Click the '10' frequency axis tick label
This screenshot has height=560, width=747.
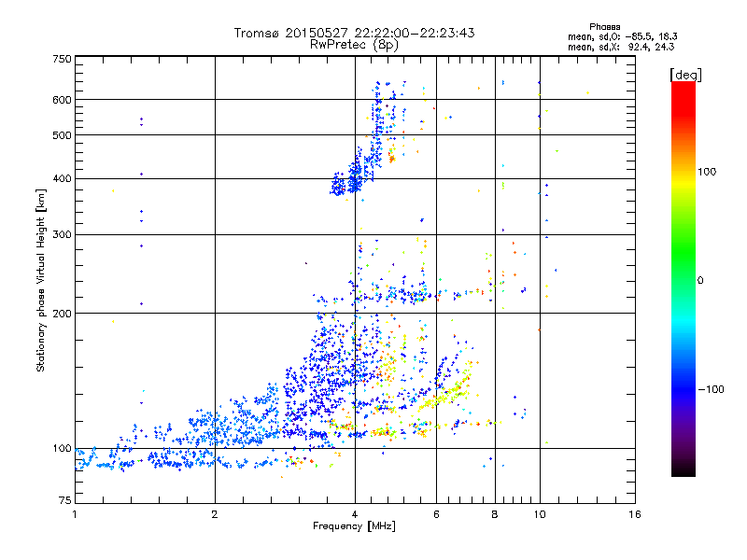(540, 514)
